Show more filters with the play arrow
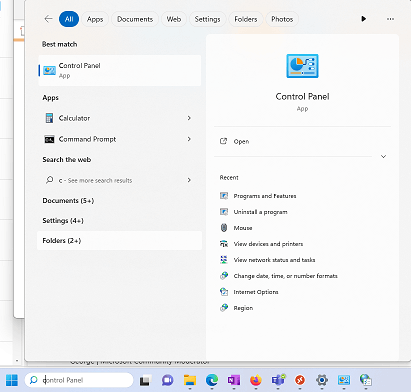This screenshot has height=392, width=411. click(x=364, y=19)
